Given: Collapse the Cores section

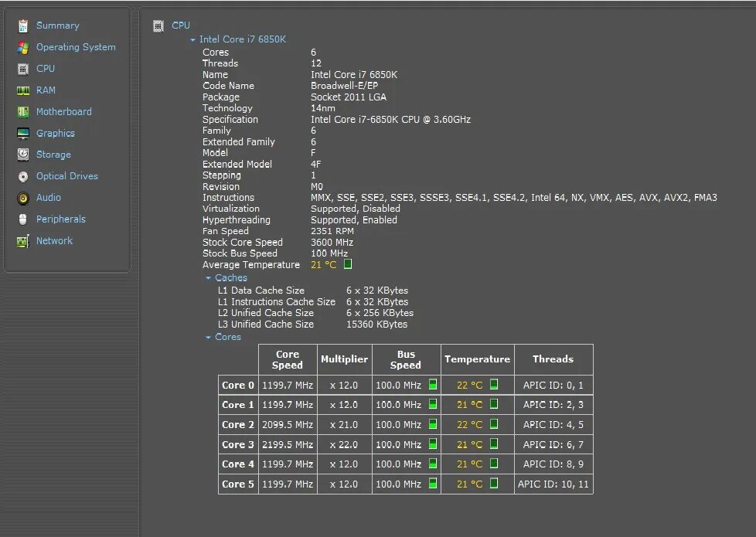Looking at the screenshot, I should 208,338.
